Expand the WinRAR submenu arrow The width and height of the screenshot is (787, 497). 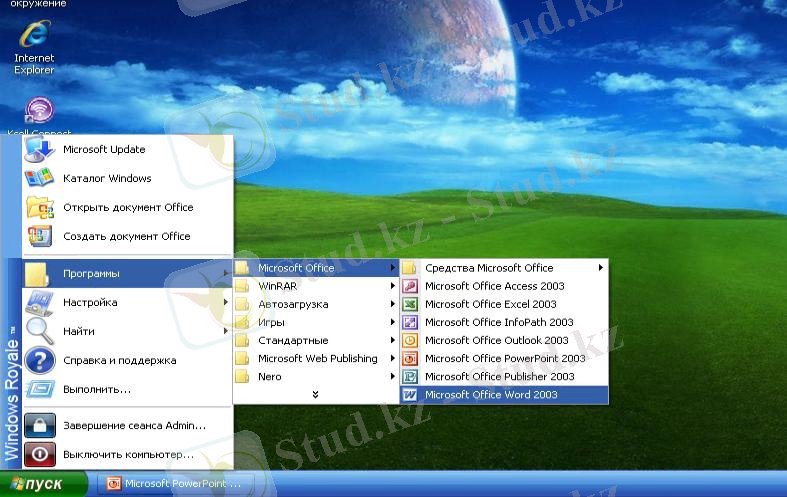(392, 286)
